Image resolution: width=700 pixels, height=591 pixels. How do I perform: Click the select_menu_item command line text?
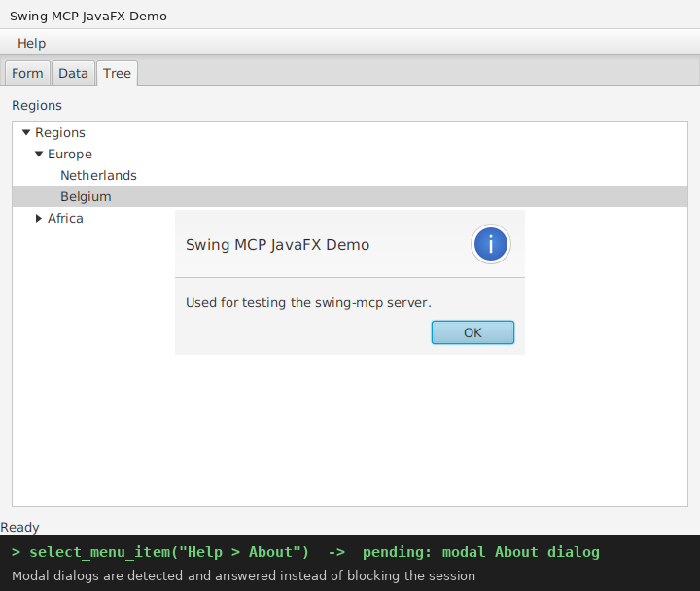tap(305, 553)
